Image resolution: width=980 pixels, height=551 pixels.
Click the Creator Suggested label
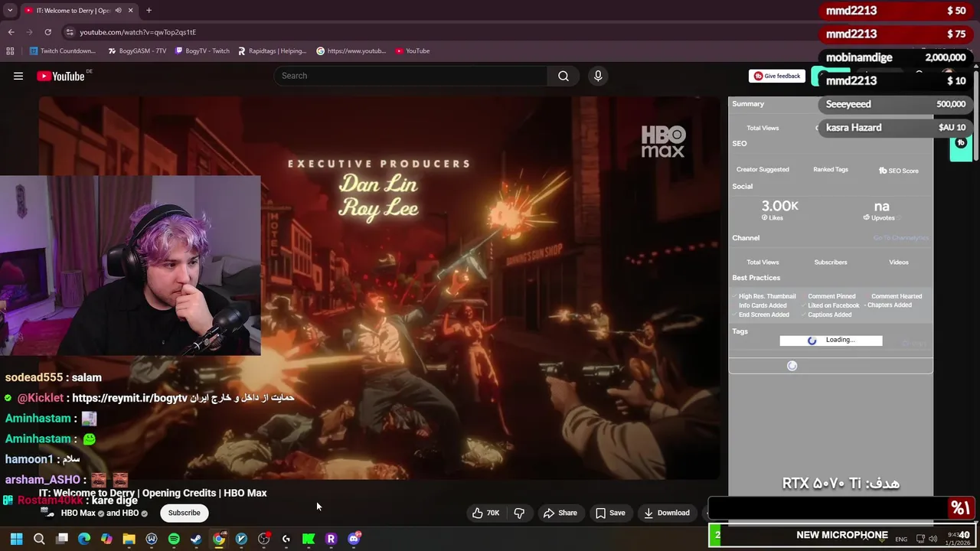763,169
